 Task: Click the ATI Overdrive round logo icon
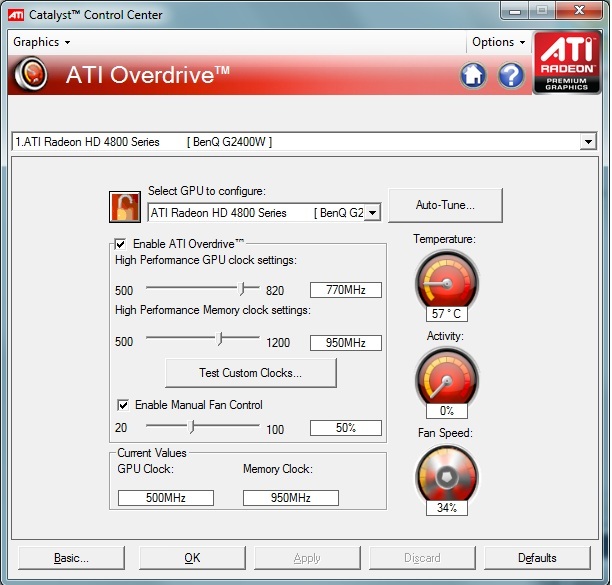[31, 74]
